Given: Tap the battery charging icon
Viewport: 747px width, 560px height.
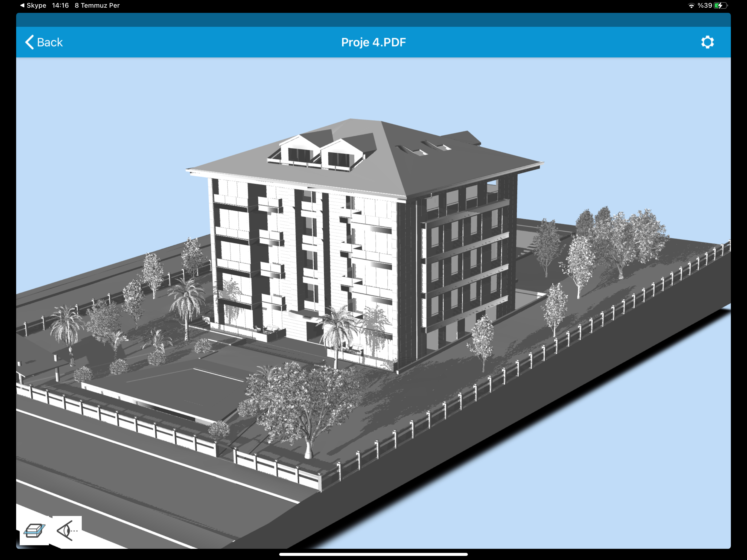Looking at the screenshot, I should (720, 6).
